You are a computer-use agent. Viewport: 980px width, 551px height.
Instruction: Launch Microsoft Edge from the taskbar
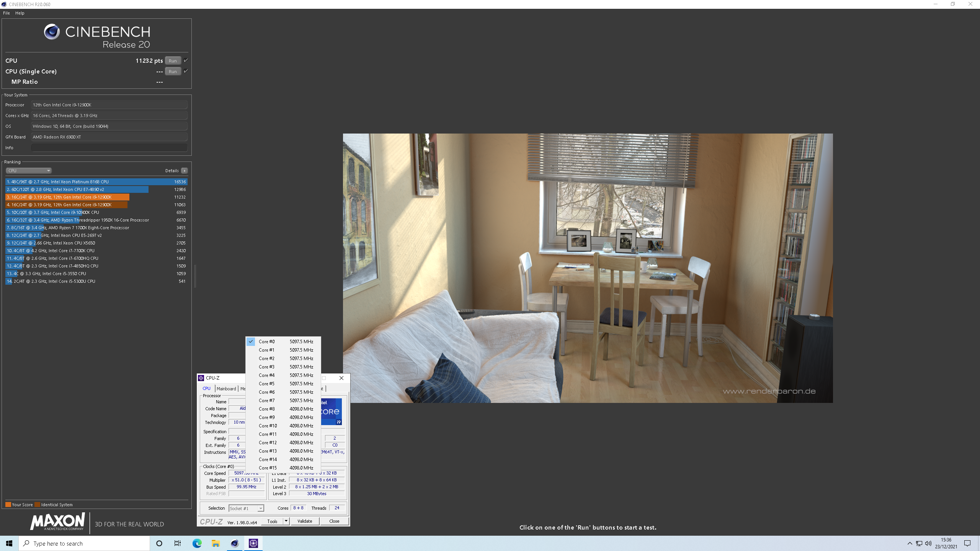197,543
